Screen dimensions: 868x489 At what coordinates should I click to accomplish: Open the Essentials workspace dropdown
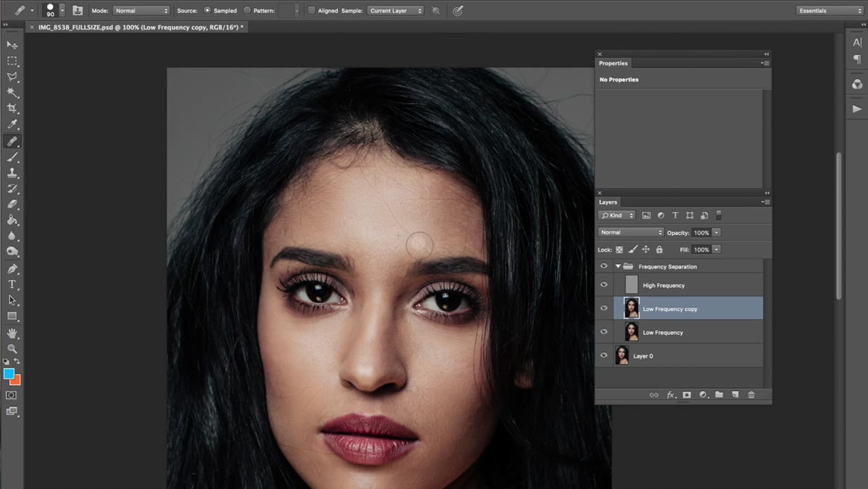[830, 11]
